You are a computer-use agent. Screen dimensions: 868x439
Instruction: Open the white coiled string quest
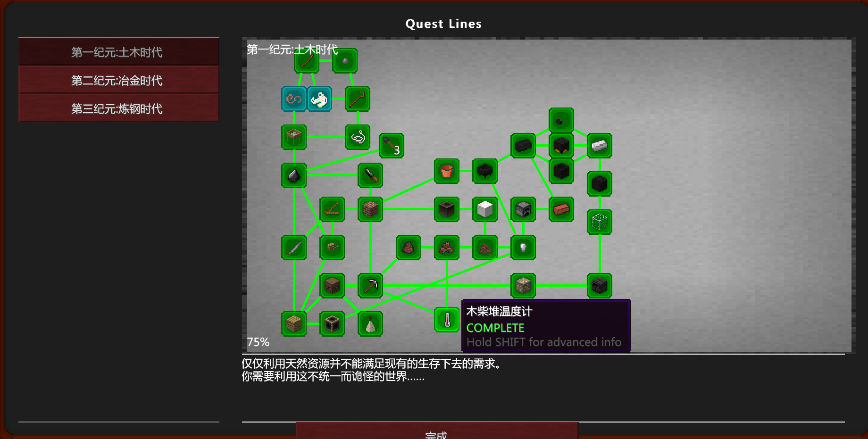click(x=358, y=137)
